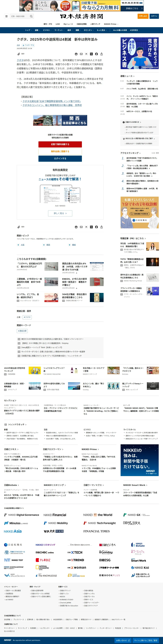Click サイトに関するご意見ご要望 footer button

[x=145, y=640]
